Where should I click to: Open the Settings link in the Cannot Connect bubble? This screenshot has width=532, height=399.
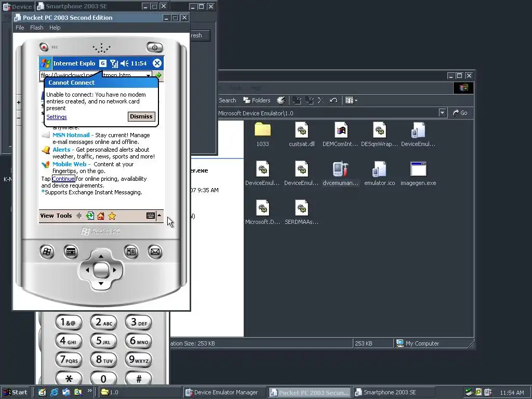(x=56, y=117)
